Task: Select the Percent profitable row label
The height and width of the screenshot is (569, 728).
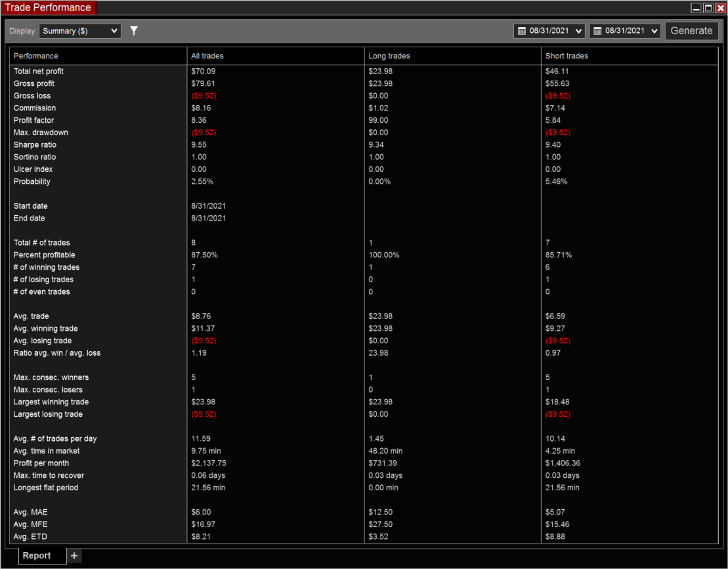Action: tap(44, 255)
